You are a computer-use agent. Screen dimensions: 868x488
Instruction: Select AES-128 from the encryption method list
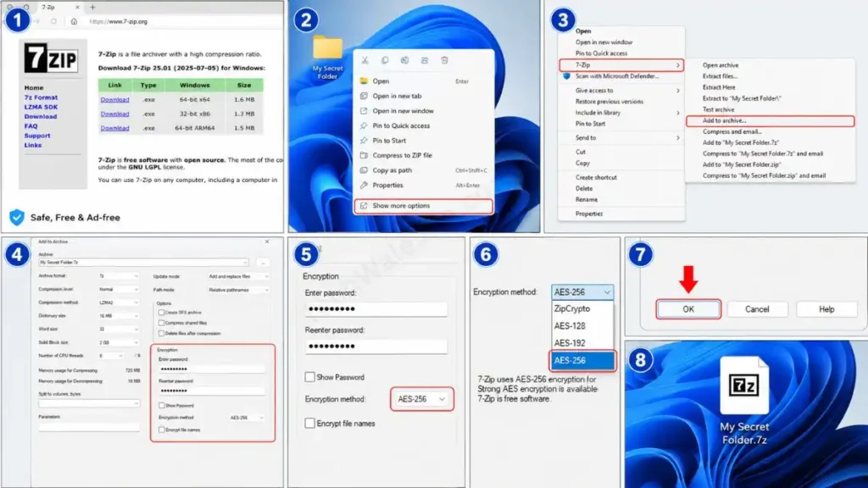(x=582, y=326)
